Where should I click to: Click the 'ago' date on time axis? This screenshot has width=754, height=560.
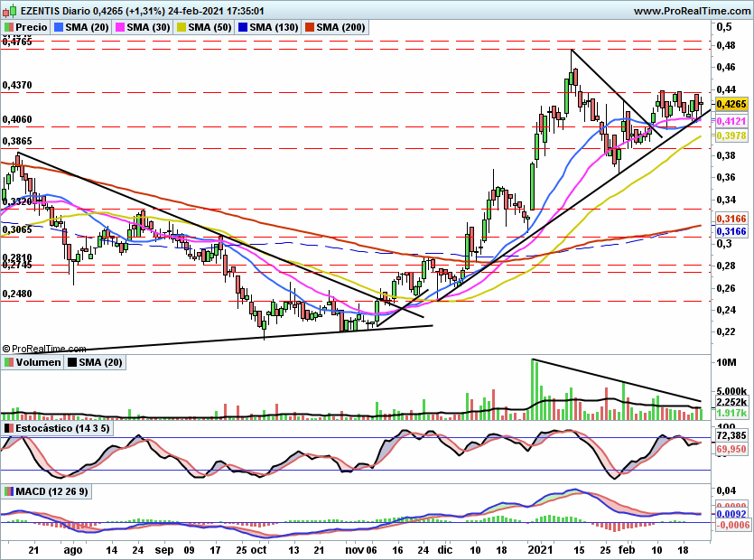tap(73, 550)
